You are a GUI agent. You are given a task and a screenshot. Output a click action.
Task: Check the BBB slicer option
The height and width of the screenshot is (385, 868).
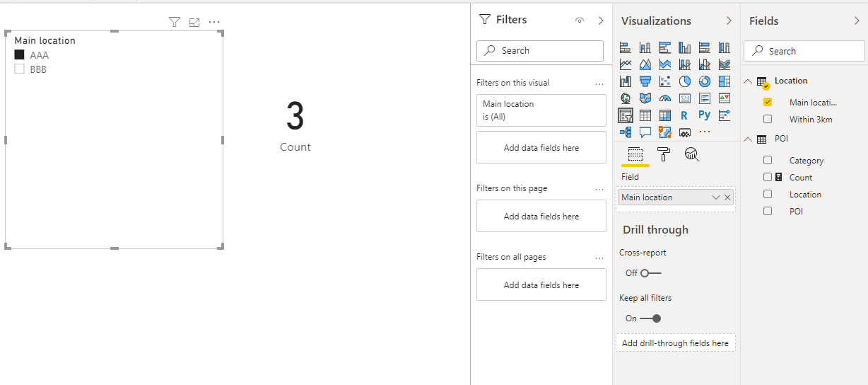(x=20, y=69)
